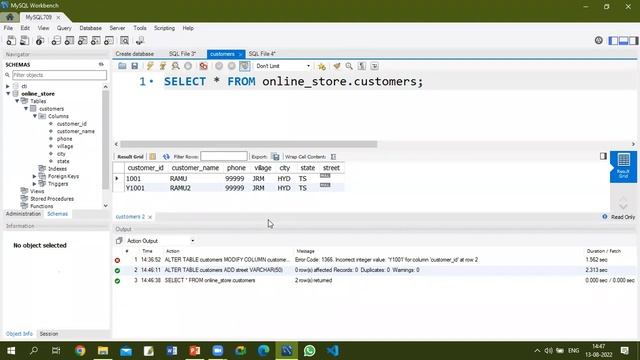Click the create function toolbar icon
This screenshot has height=360, width=640.
click(x=109, y=40)
